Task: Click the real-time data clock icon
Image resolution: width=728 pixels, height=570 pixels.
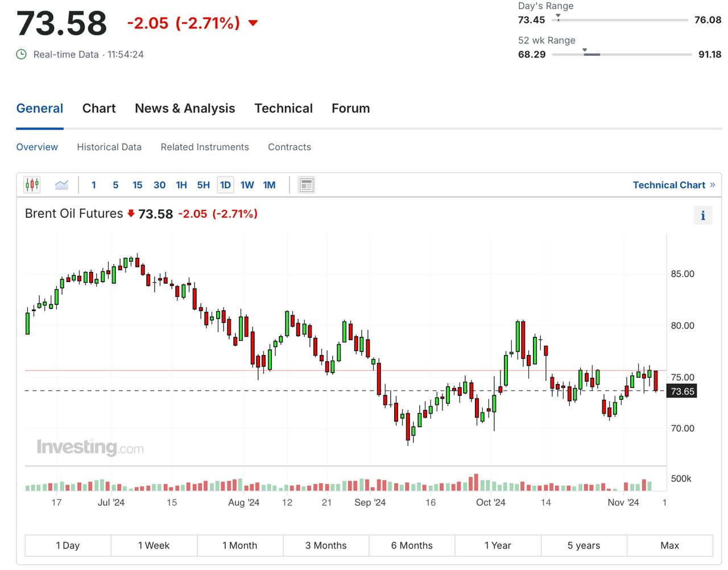Action: pos(22,55)
